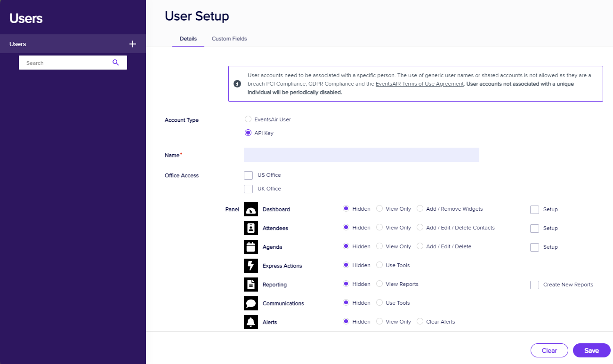Click the Search users field

click(73, 63)
